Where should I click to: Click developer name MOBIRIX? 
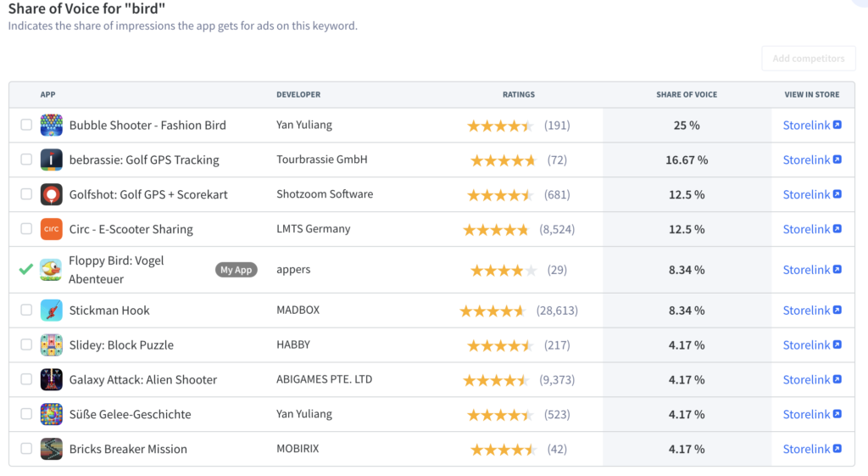[x=298, y=448]
